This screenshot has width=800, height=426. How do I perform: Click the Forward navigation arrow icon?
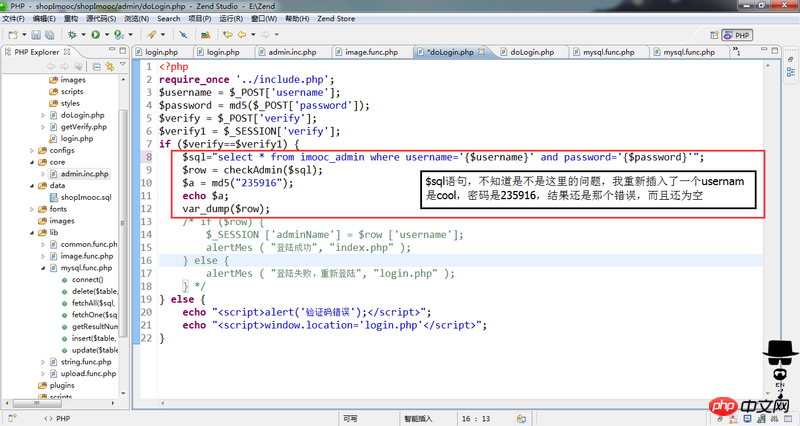(x=265, y=35)
